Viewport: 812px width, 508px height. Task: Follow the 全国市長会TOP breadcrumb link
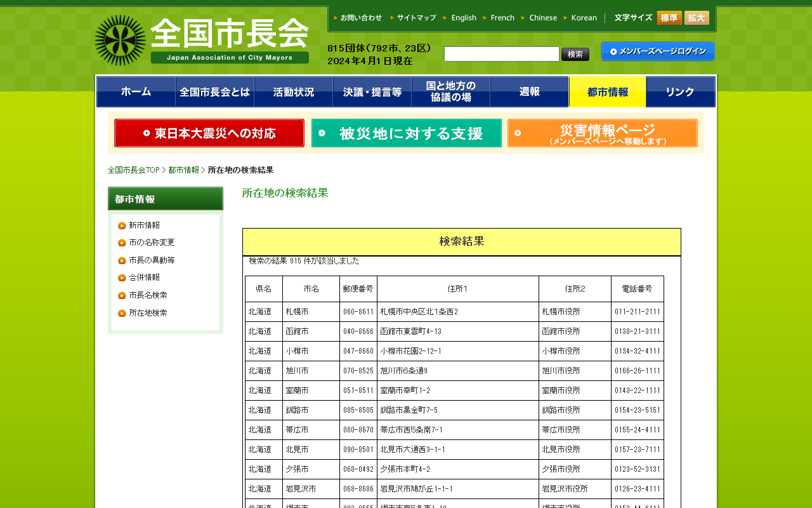(134, 170)
